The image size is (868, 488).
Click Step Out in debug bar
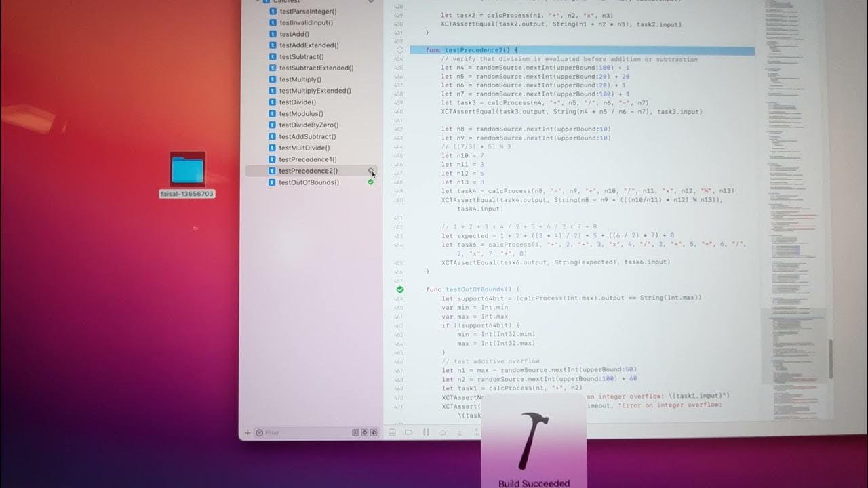click(476, 432)
